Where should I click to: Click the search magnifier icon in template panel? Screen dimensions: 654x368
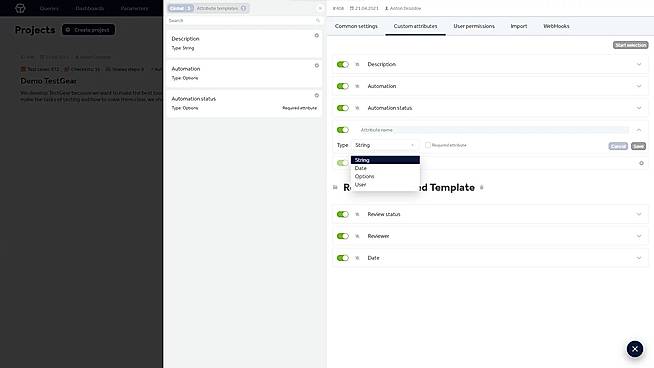pyautogui.click(x=318, y=20)
